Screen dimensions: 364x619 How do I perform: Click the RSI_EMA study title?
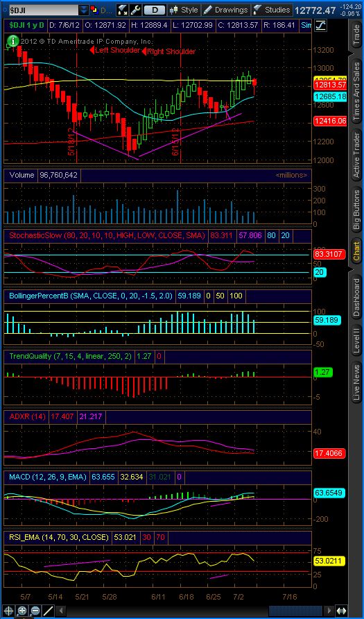(x=59, y=537)
